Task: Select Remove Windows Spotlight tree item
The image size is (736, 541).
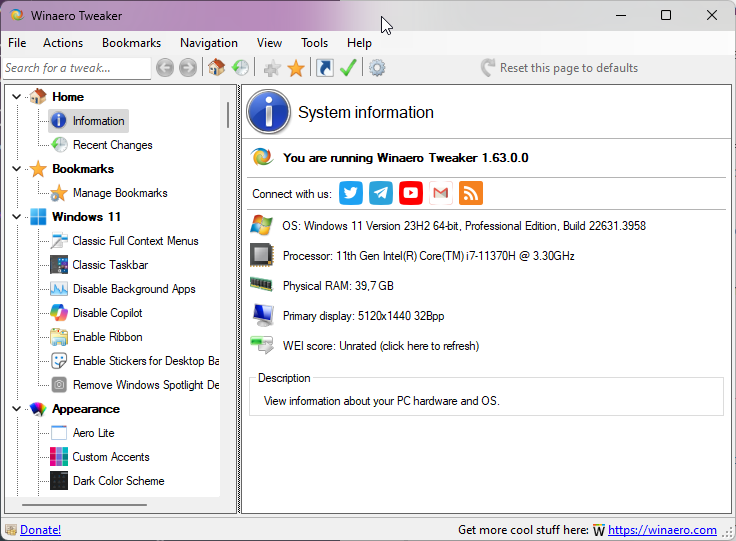Action: 146,385
